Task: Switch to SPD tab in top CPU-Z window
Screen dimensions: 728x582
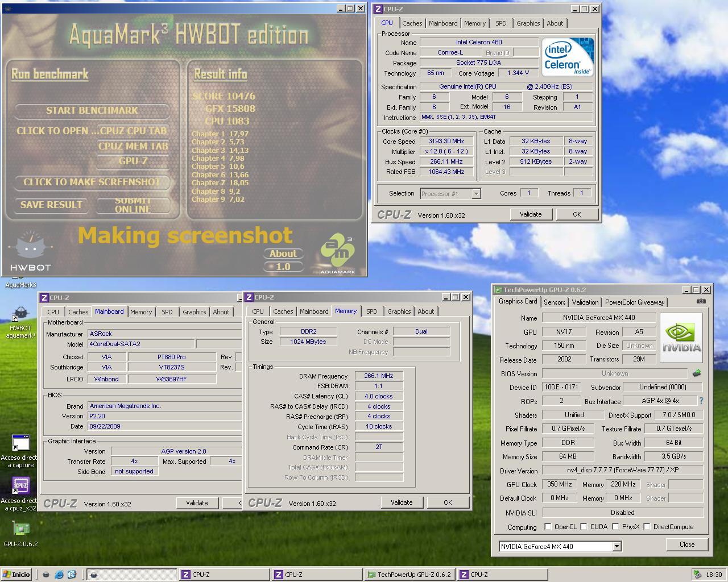Action: 500,23
